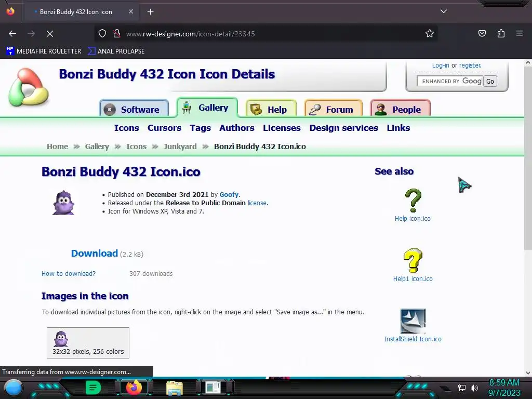Open the Cursors submenu item
This screenshot has height=399, width=532.
(x=164, y=128)
